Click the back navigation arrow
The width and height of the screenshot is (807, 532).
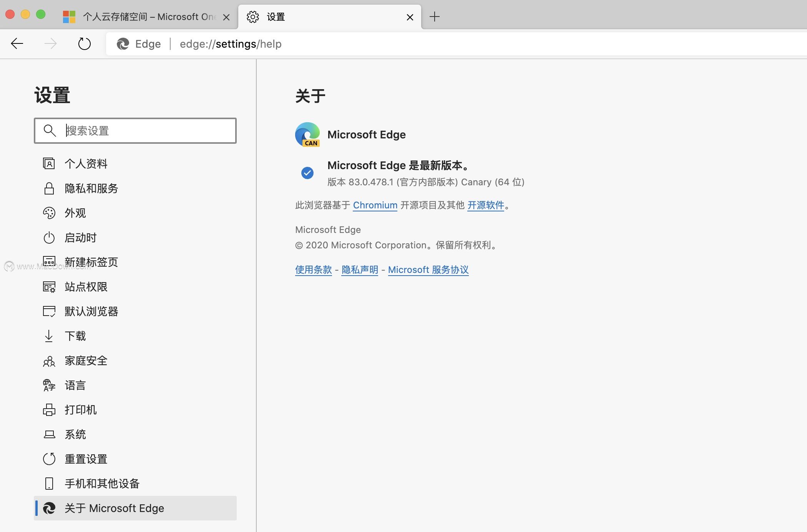pyautogui.click(x=17, y=44)
